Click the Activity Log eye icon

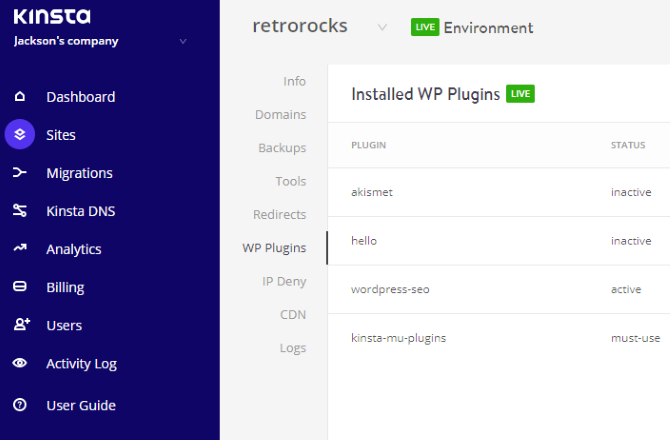click(20, 363)
